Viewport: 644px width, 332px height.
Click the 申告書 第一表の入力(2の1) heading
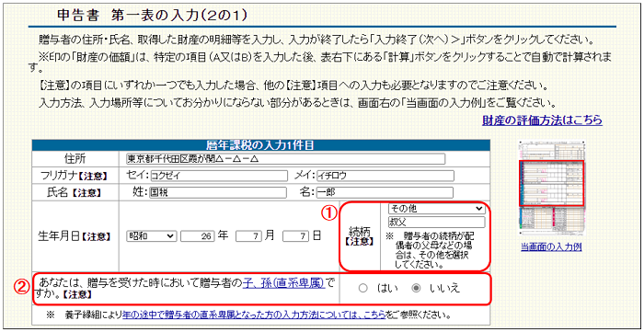coord(152,15)
